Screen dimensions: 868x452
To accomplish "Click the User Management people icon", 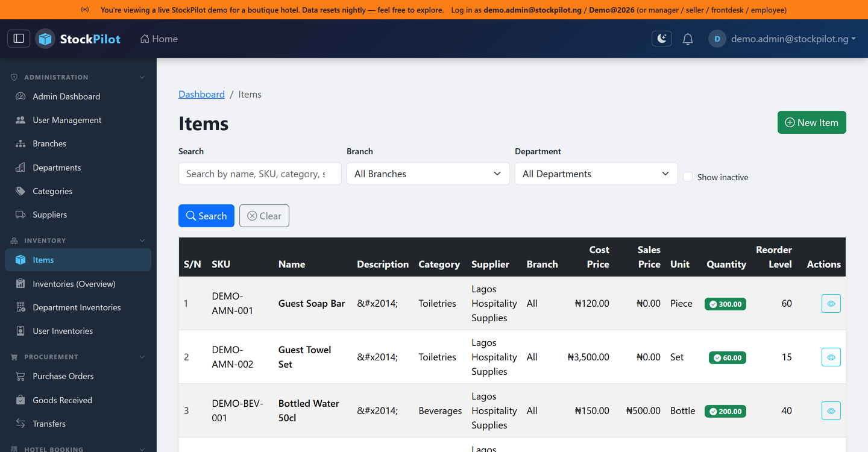I will point(20,120).
